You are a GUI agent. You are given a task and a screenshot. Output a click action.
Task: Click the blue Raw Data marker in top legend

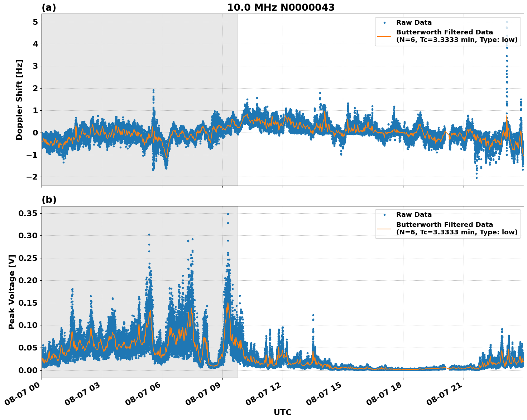point(384,22)
